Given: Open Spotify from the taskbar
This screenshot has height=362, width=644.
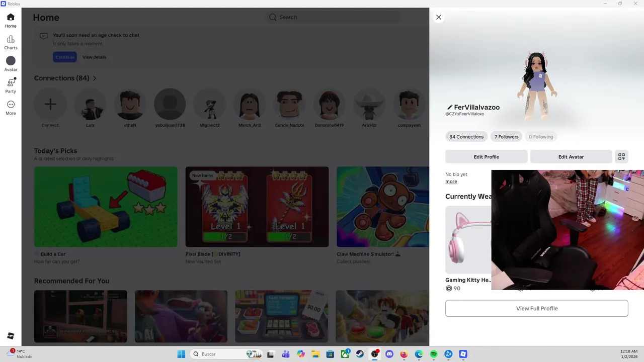Looking at the screenshot, I should 434,354.
